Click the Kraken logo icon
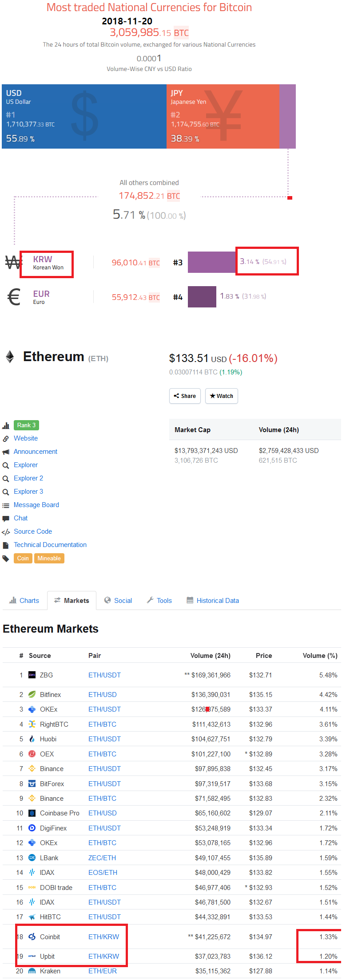 [32, 971]
